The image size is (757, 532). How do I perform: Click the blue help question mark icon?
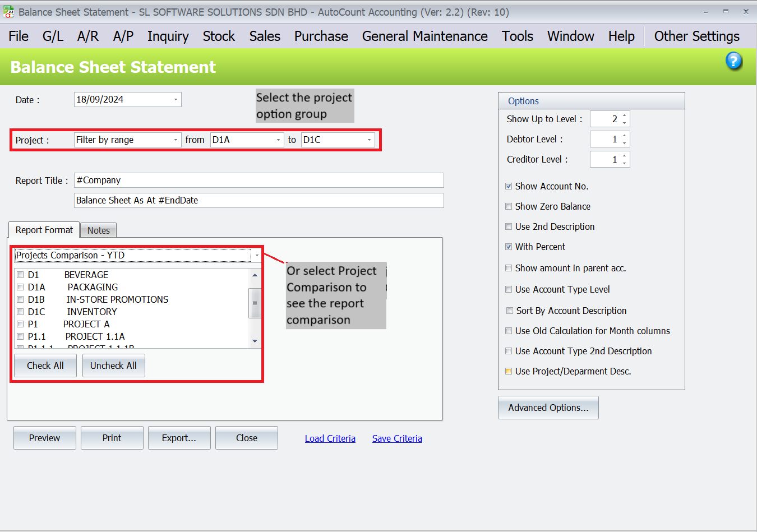[x=733, y=61]
